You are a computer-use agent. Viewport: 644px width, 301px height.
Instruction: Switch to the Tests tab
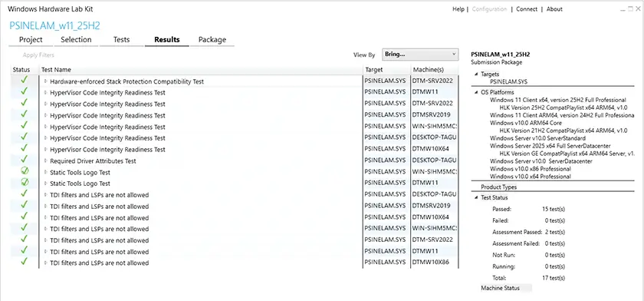(121, 40)
